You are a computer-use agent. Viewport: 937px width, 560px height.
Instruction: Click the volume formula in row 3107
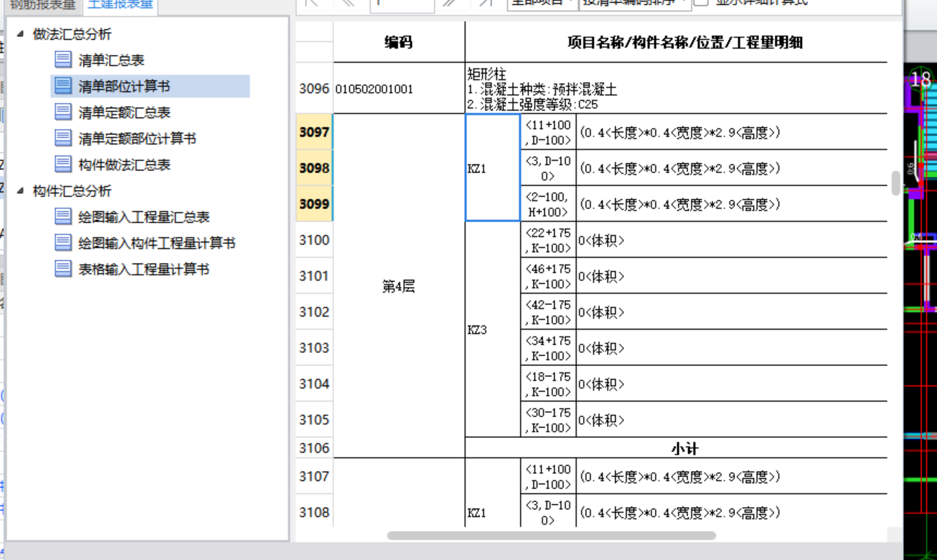[x=732, y=476]
